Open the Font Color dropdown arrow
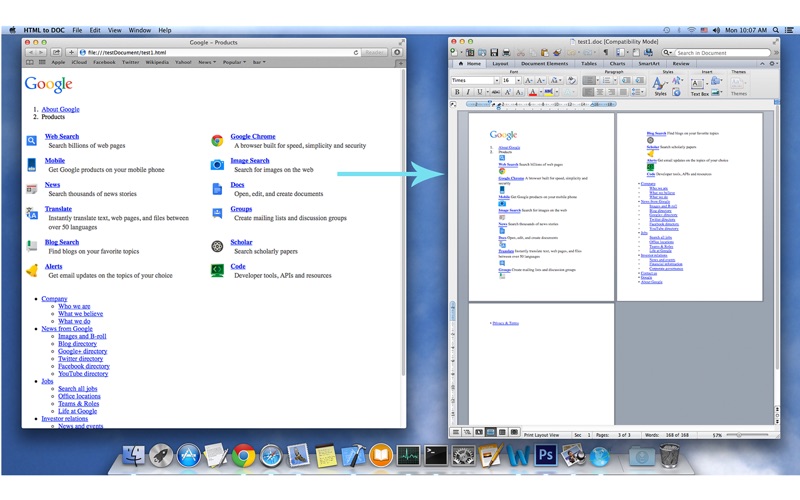This screenshot has width=800, height=500. pos(541,92)
